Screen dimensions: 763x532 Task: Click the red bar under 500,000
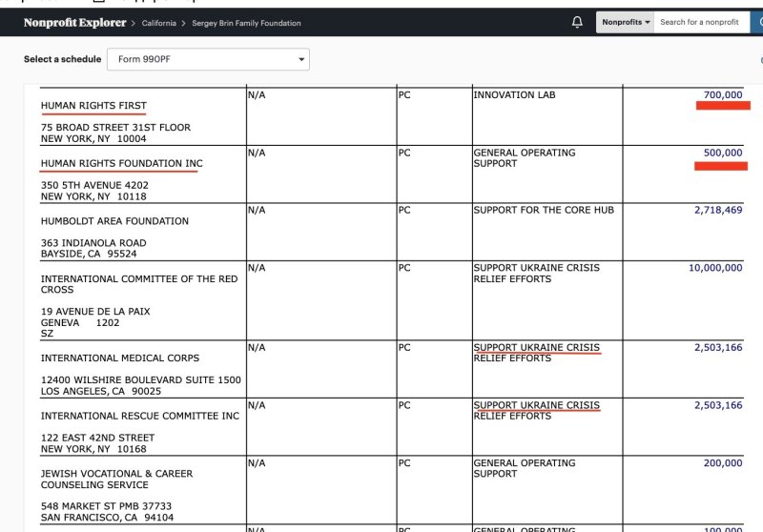pyautogui.click(x=720, y=166)
